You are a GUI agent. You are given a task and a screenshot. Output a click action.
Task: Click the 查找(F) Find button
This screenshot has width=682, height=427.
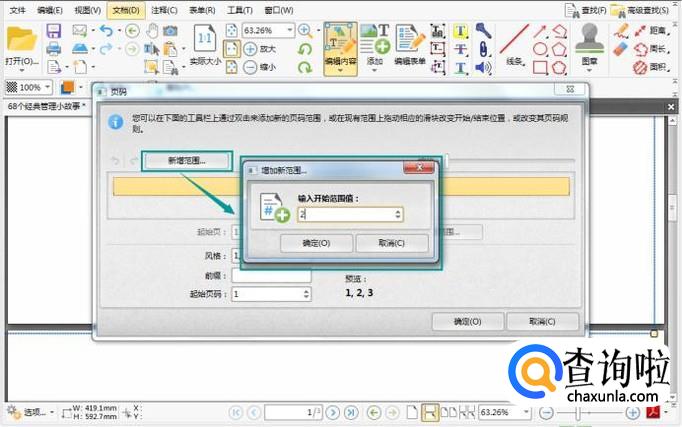coord(586,10)
